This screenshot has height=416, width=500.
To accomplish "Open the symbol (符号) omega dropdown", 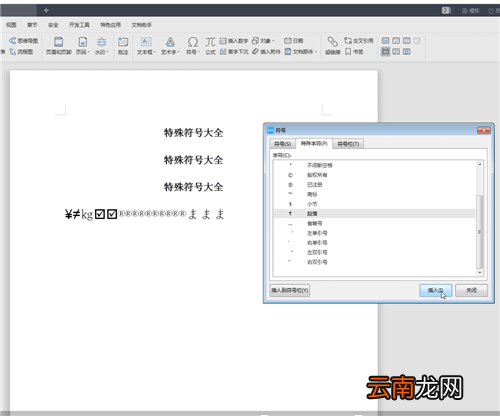I will [x=193, y=46].
